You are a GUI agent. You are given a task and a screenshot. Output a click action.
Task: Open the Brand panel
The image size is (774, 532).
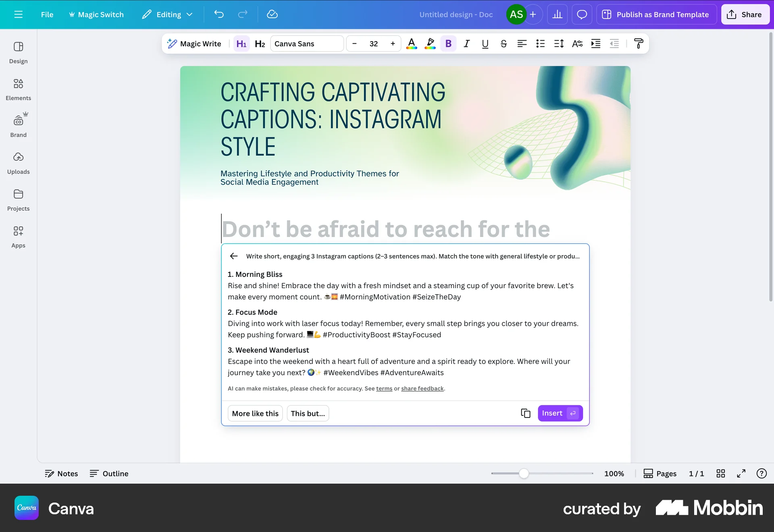[x=18, y=126]
